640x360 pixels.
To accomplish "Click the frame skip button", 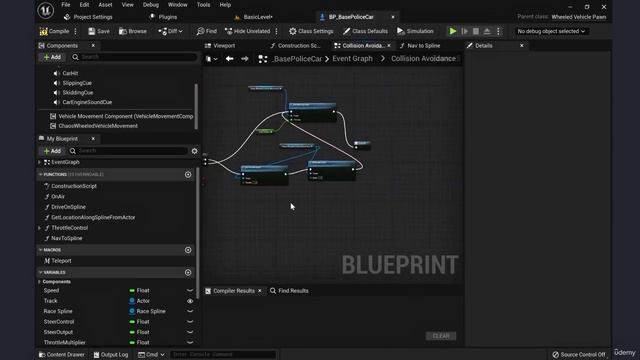I will tap(464, 31).
